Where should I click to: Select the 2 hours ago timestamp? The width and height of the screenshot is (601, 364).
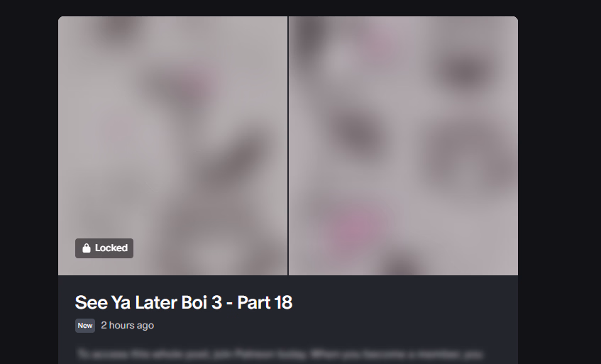coord(127,326)
